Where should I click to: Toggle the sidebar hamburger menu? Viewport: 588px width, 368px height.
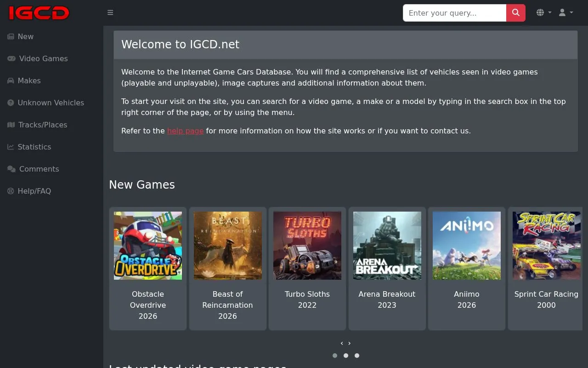tap(110, 12)
